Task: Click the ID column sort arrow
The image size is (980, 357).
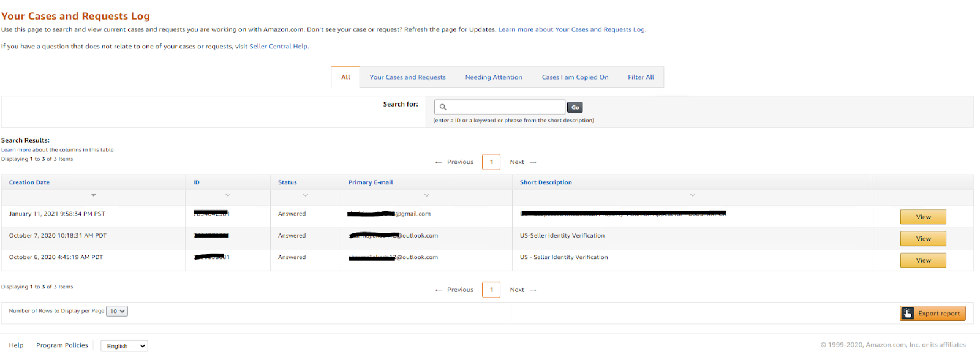Action: 228,195
